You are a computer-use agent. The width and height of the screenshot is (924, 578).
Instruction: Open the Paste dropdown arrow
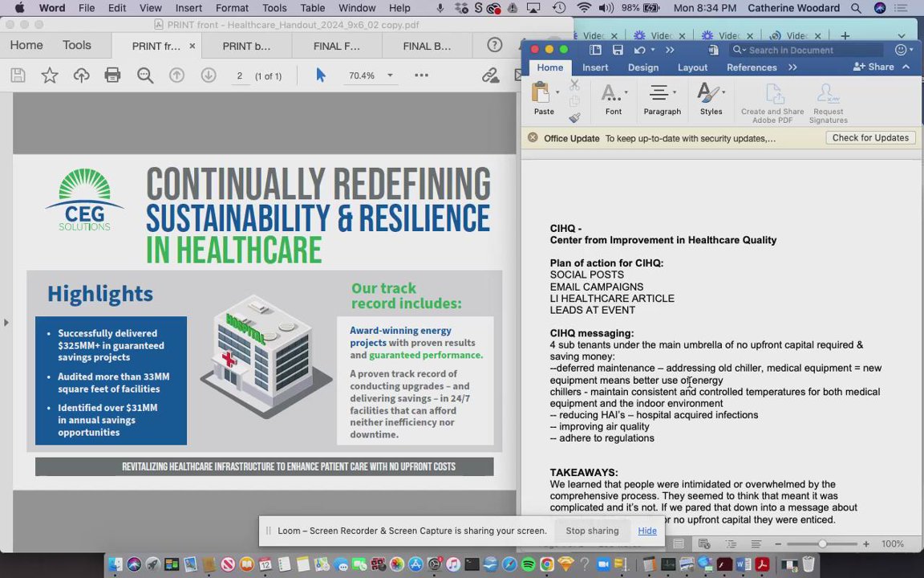click(557, 92)
